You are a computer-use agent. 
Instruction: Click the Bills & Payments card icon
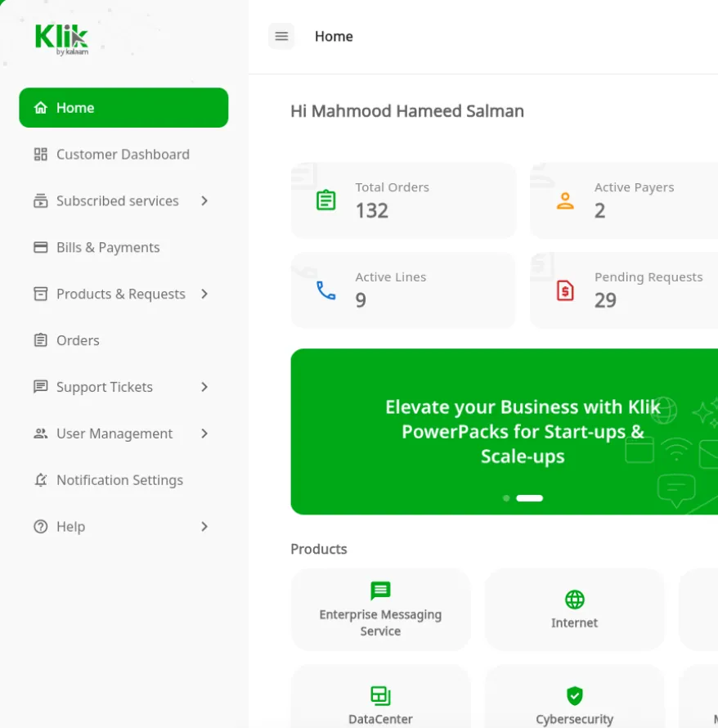(40, 247)
